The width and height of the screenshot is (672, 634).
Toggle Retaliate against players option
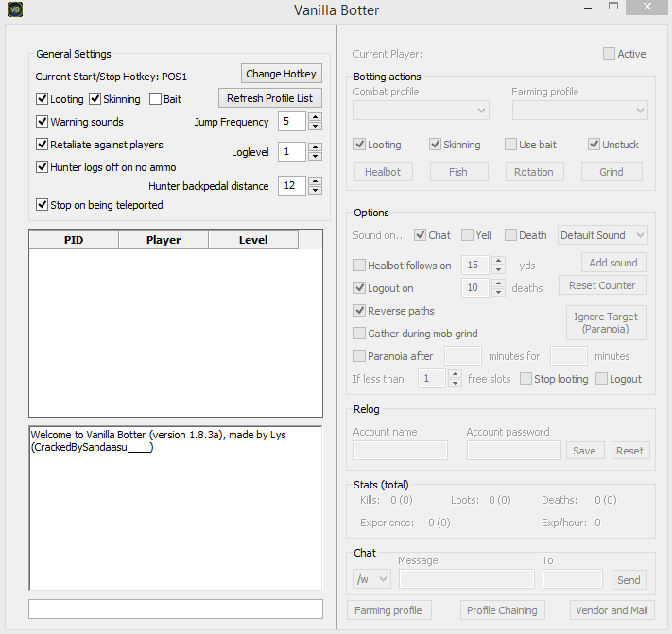43,145
